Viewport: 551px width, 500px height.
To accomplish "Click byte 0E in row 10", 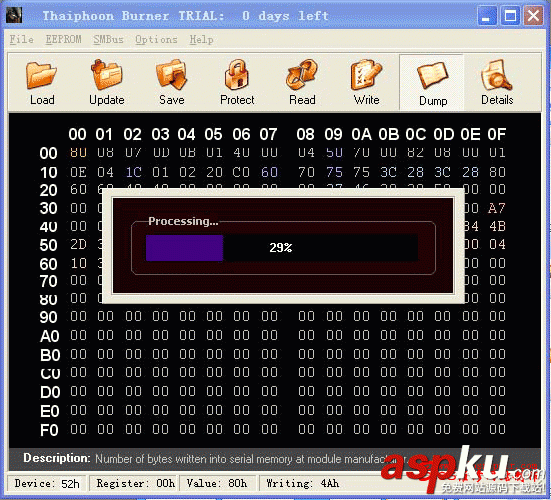I will 78,172.
